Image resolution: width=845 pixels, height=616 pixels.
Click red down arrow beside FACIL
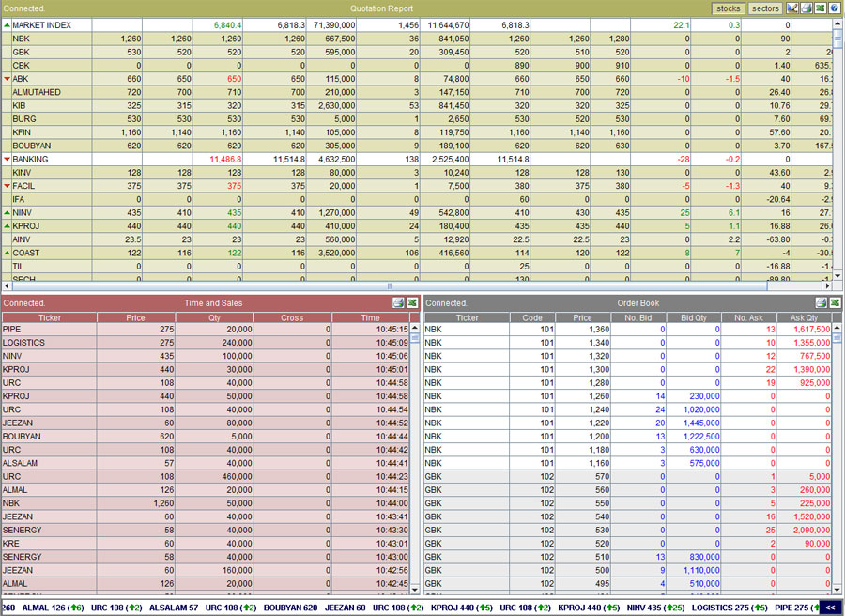tap(7, 186)
